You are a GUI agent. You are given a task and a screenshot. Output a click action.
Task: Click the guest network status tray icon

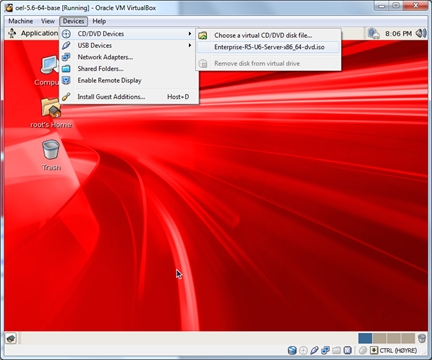tap(374, 33)
